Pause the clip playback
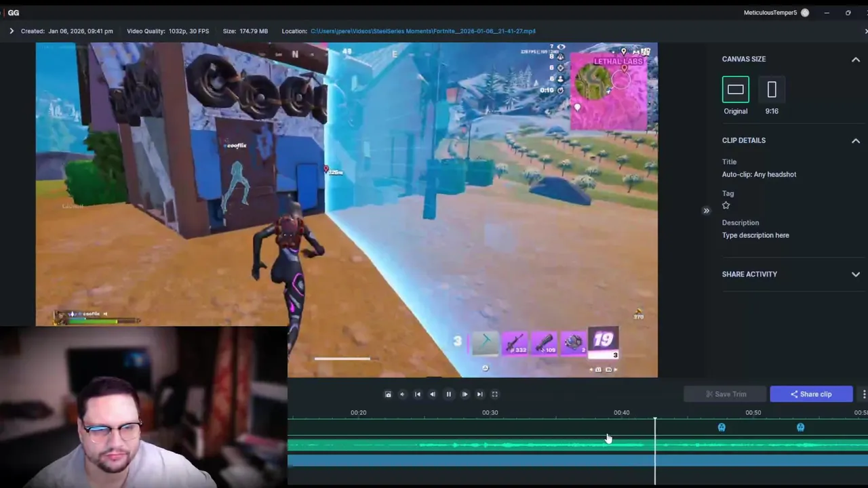Viewport: 868px width, 488px height. (x=448, y=394)
